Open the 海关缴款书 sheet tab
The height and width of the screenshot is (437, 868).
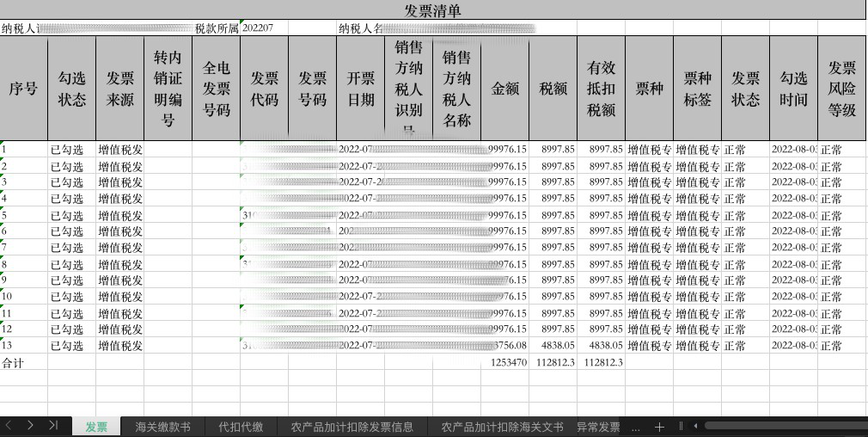tap(162, 427)
